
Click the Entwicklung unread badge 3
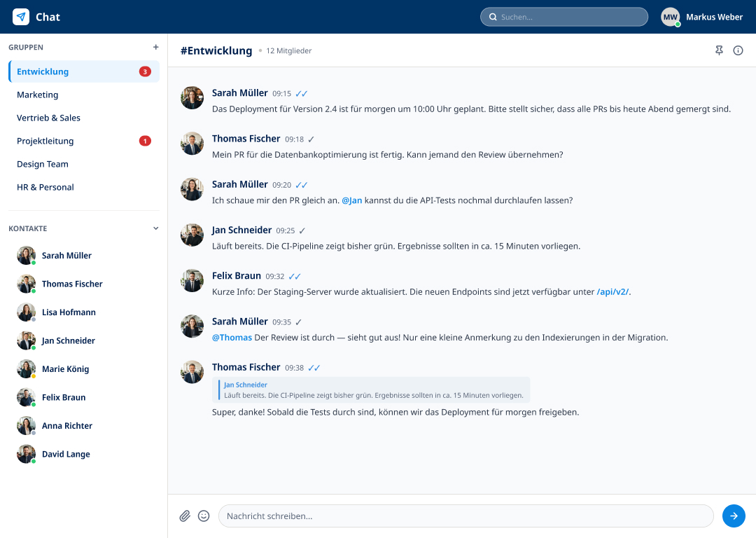point(145,71)
